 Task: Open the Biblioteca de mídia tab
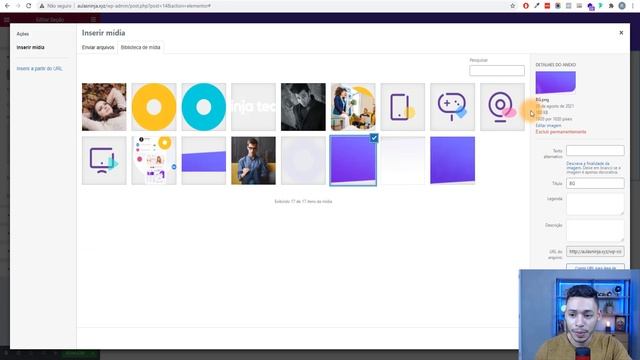(140, 47)
